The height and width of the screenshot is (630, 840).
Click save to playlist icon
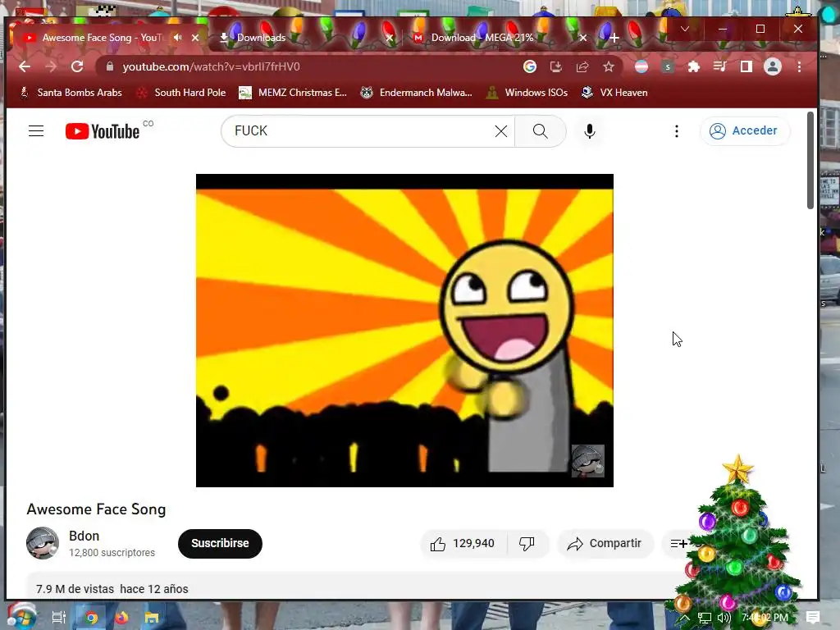678,544
